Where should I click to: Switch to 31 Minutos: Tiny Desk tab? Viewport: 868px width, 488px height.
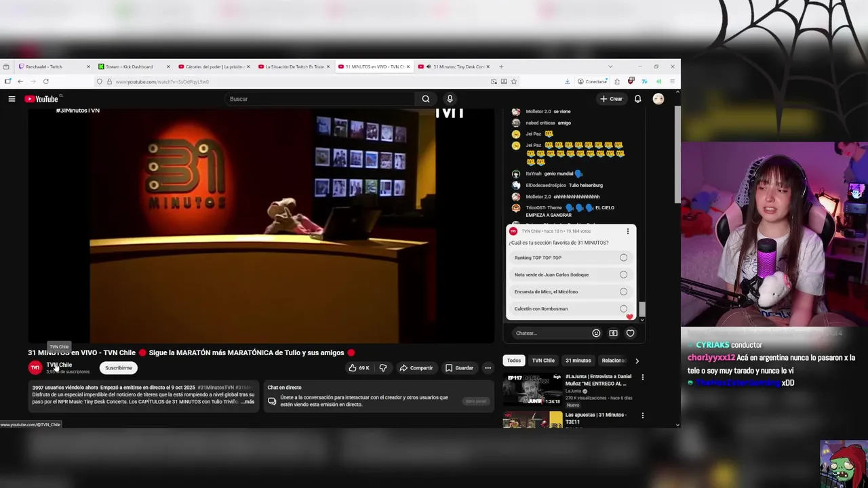point(455,66)
